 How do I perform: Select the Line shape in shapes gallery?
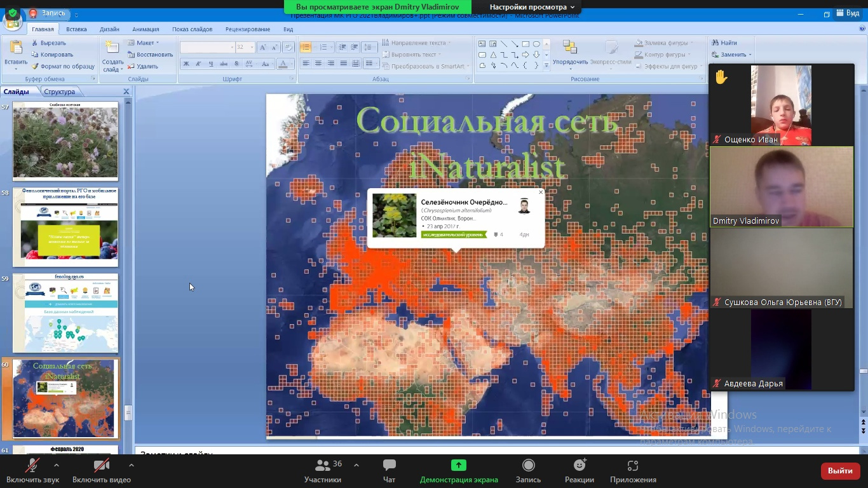(504, 44)
